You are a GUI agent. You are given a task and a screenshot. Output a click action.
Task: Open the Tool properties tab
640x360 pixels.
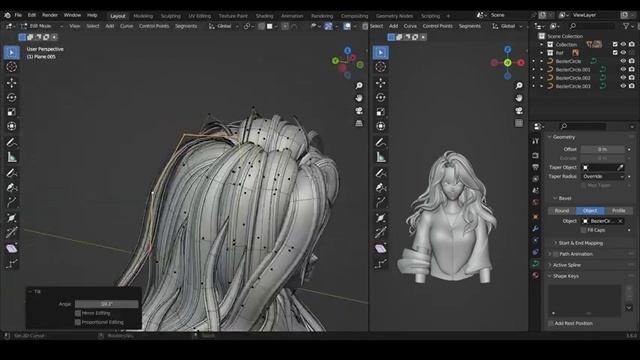click(x=536, y=141)
